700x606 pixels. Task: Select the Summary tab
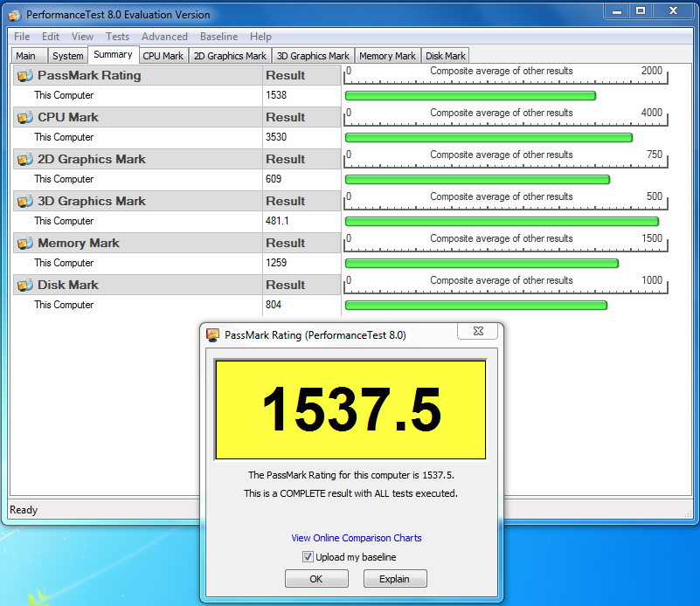(x=114, y=54)
